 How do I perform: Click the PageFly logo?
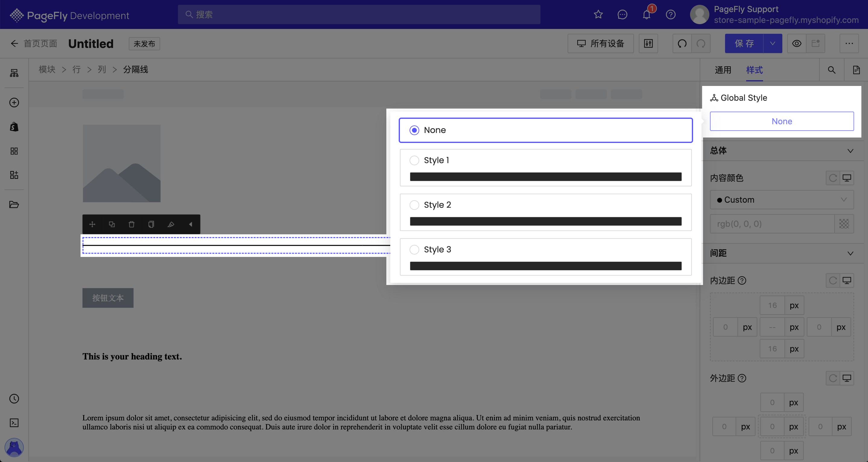[69, 15]
